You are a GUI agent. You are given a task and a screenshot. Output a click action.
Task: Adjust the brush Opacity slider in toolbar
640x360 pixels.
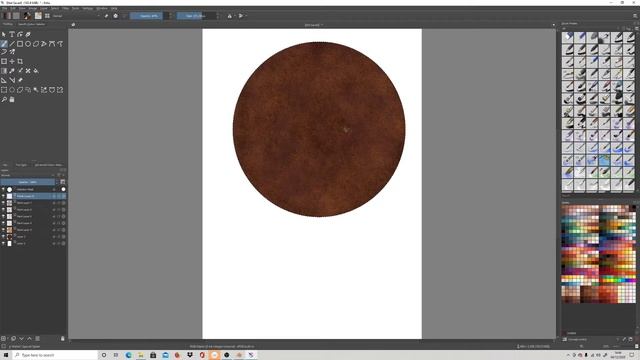pyautogui.click(x=149, y=16)
